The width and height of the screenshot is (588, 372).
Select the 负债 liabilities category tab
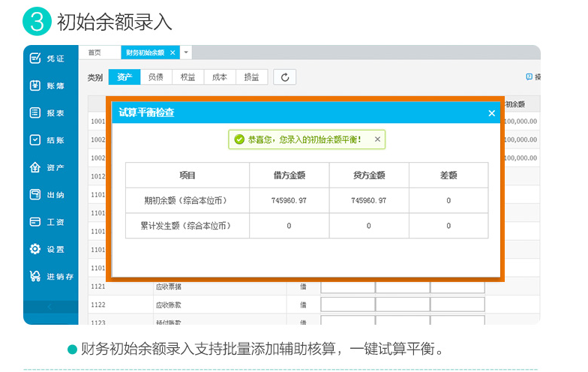pyautogui.click(x=156, y=77)
